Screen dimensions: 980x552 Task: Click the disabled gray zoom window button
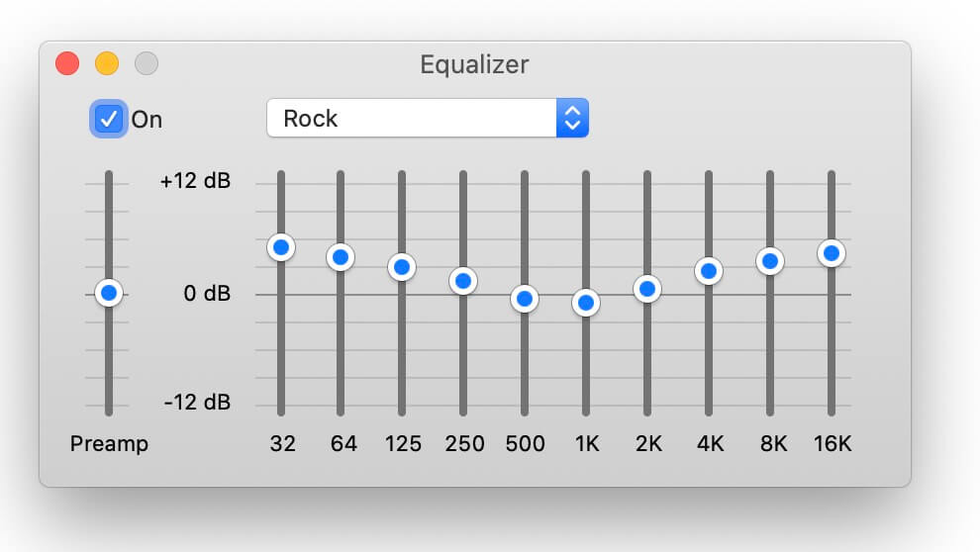(x=147, y=63)
